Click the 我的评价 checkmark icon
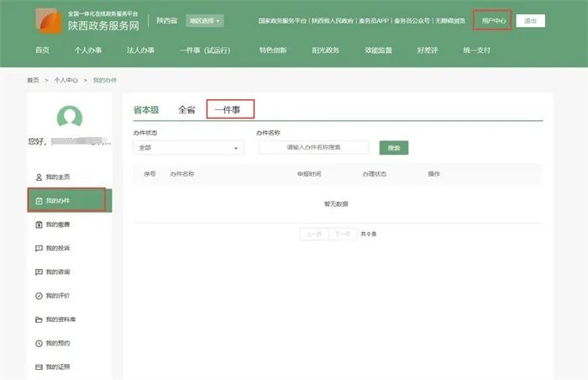This screenshot has width=588, height=380. [x=39, y=296]
